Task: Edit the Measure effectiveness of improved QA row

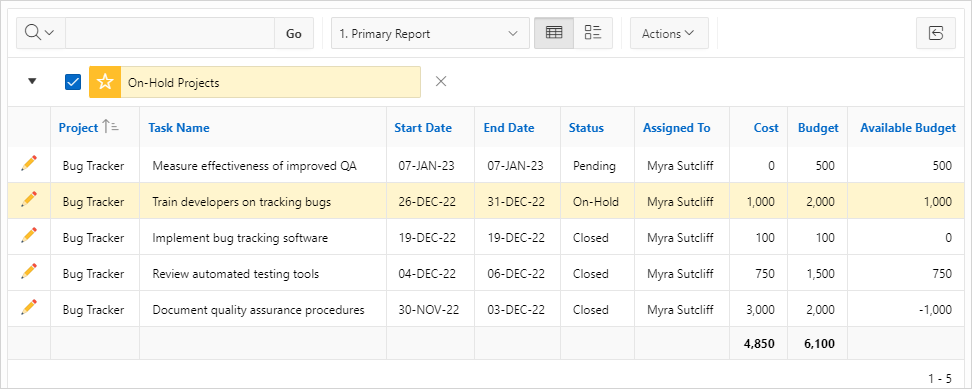Action: click(29, 164)
